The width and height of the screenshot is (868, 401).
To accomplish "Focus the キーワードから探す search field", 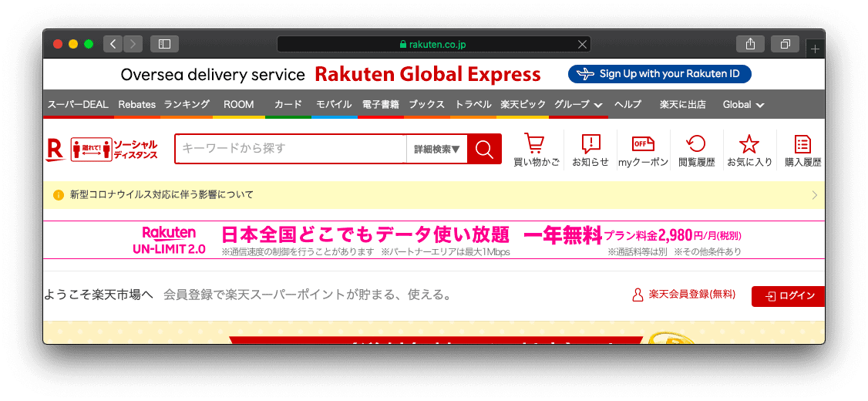I will pyautogui.click(x=291, y=148).
